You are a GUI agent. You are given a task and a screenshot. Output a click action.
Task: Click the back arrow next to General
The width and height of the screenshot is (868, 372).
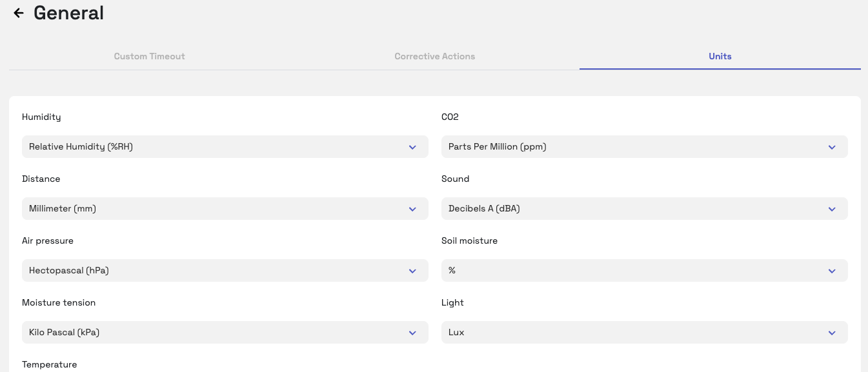[x=19, y=13]
